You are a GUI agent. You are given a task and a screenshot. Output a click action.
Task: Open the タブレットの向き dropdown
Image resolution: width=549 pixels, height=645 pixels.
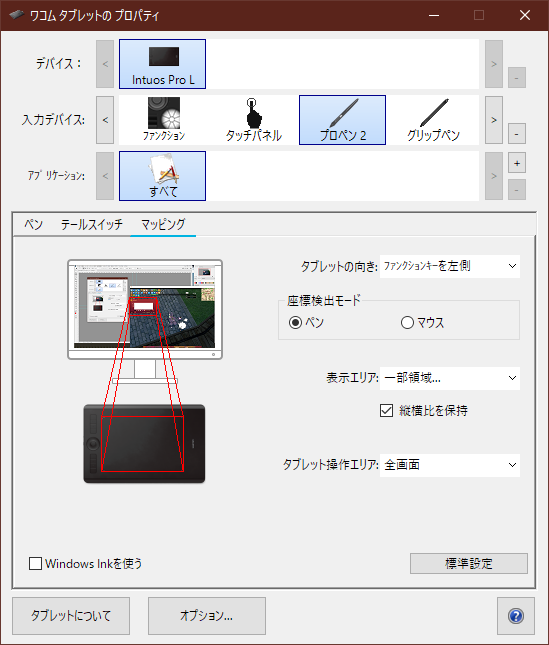(450, 266)
